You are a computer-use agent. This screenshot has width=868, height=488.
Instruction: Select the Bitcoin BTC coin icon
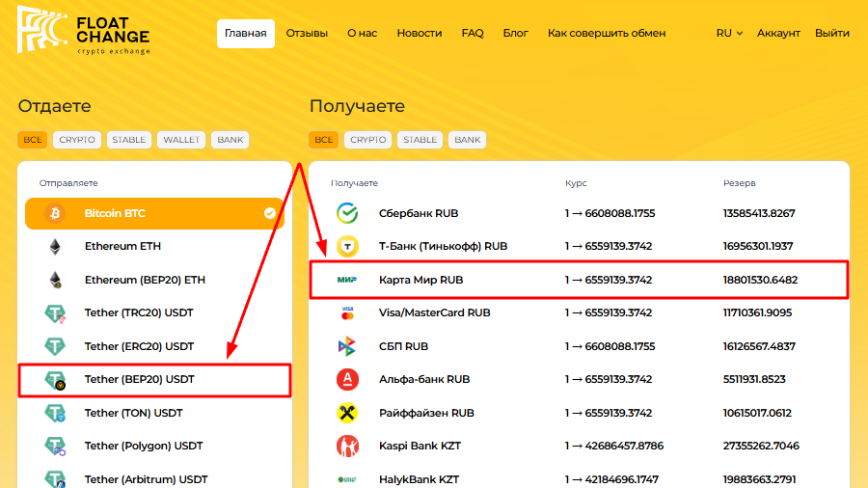pyautogui.click(x=55, y=213)
